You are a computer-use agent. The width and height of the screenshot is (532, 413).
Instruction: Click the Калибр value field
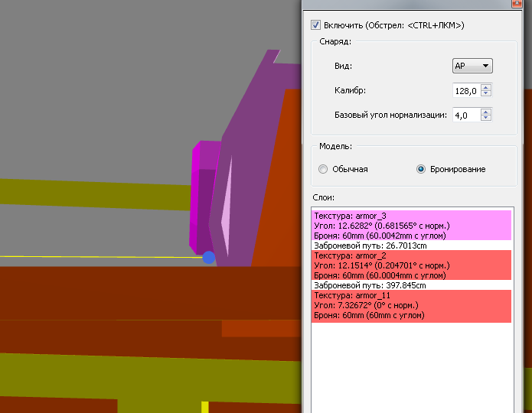[466, 90]
